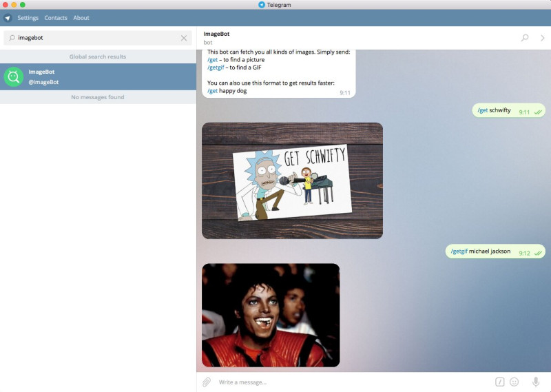
Task: Close the window with the red button
Action: click(x=6, y=5)
